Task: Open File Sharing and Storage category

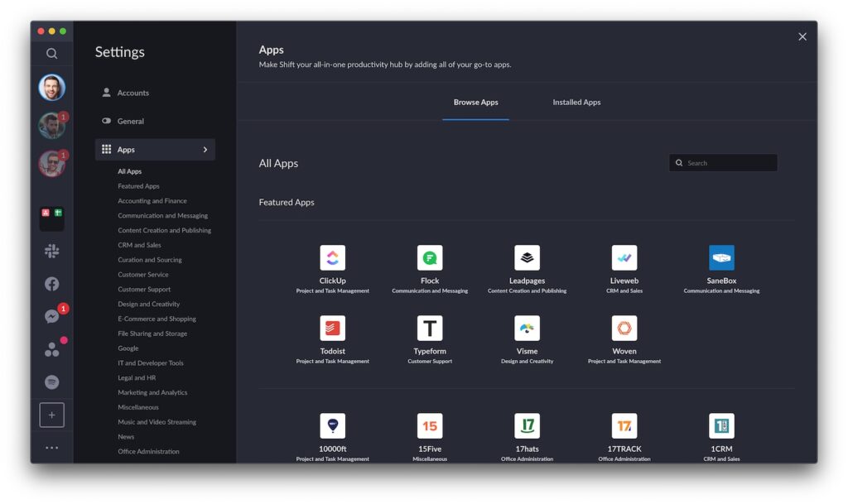Action: (x=152, y=334)
